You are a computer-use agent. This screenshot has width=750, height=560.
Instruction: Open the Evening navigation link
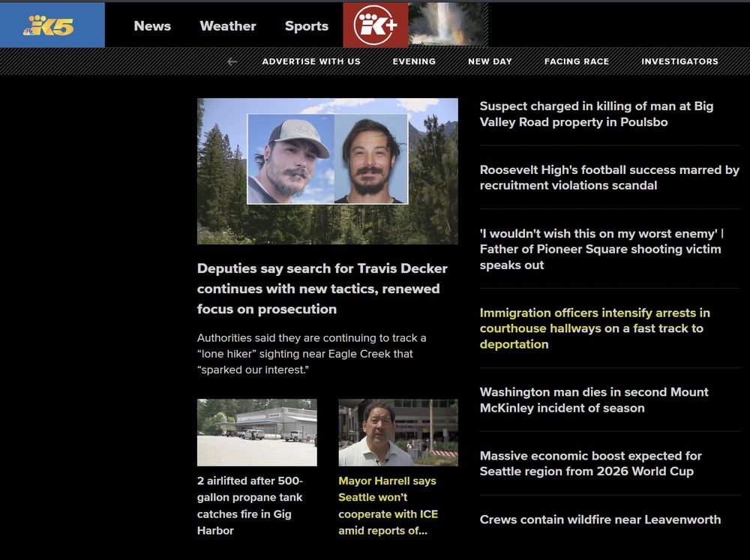click(x=414, y=61)
